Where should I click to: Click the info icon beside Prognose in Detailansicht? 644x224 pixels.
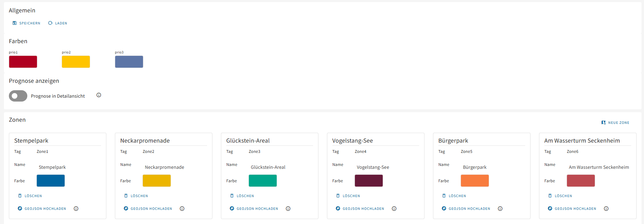click(x=99, y=95)
